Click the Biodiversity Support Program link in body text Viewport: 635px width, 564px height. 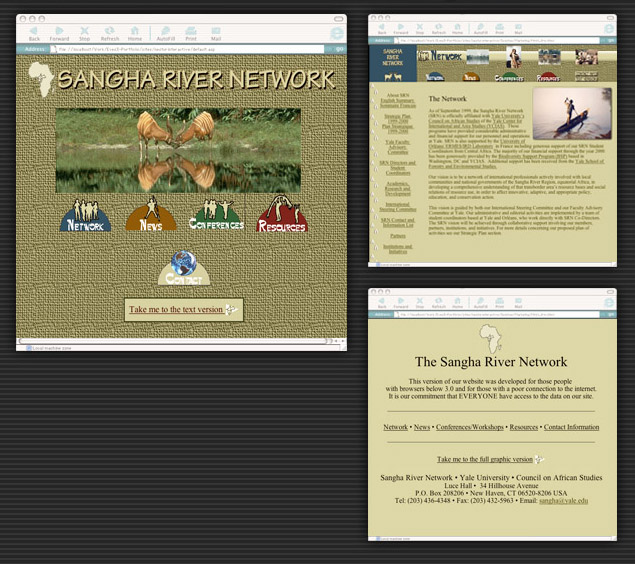click(533, 156)
